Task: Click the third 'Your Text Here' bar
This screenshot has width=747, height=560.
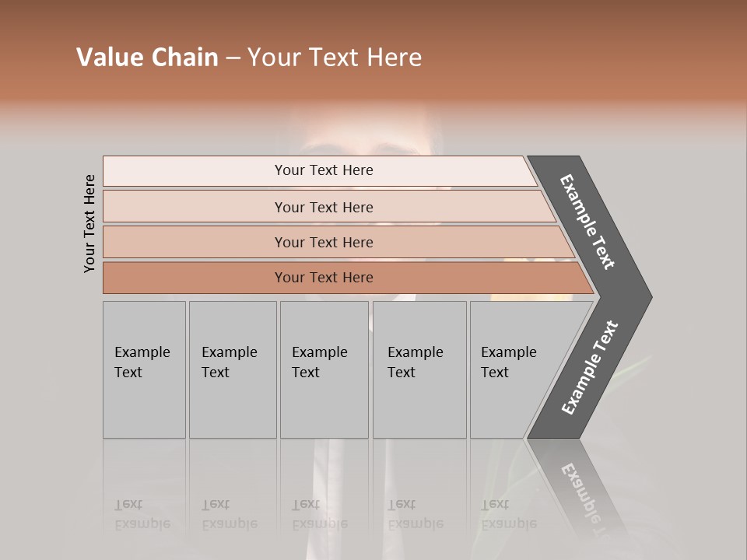Action: 324,242
